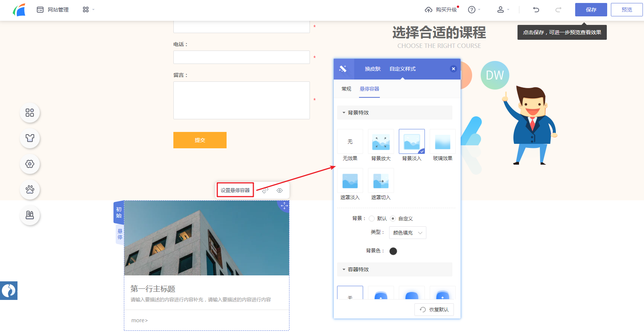Screen dimensions: 644x333
Task: Open the help question-mark menu
Action: (474, 10)
